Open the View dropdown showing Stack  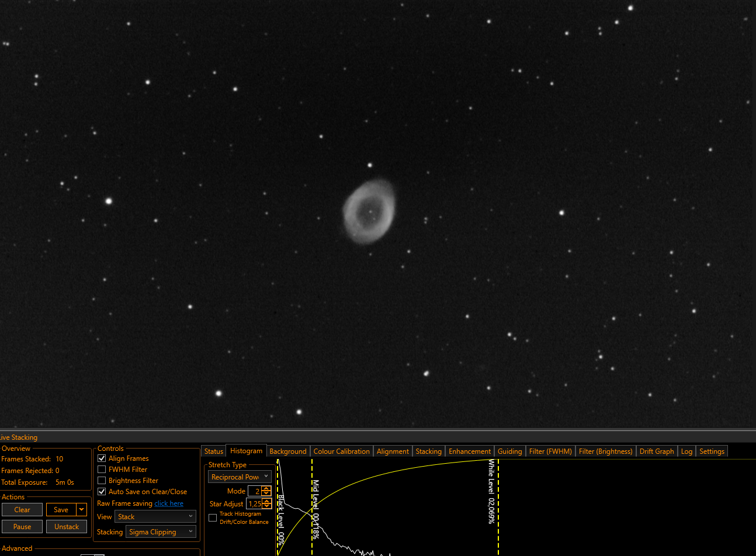pyautogui.click(x=155, y=517)
